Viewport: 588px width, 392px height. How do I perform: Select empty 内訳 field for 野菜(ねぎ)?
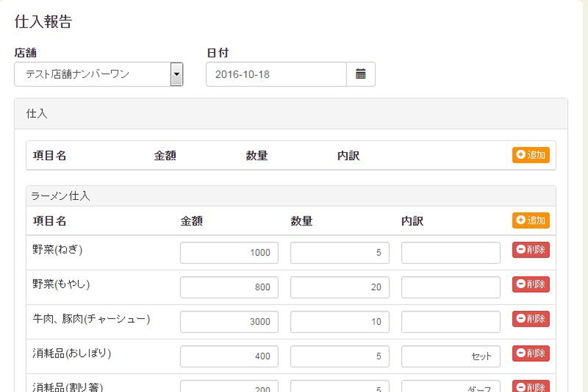pyautogui.click(x=451, y=253)
